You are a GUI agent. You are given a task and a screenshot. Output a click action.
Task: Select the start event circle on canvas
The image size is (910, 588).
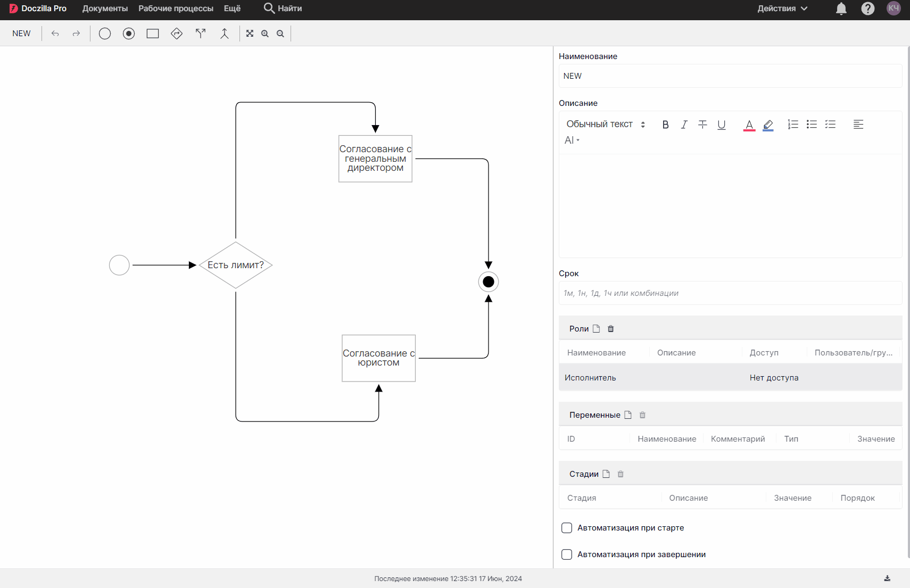[x=119, y=265]
